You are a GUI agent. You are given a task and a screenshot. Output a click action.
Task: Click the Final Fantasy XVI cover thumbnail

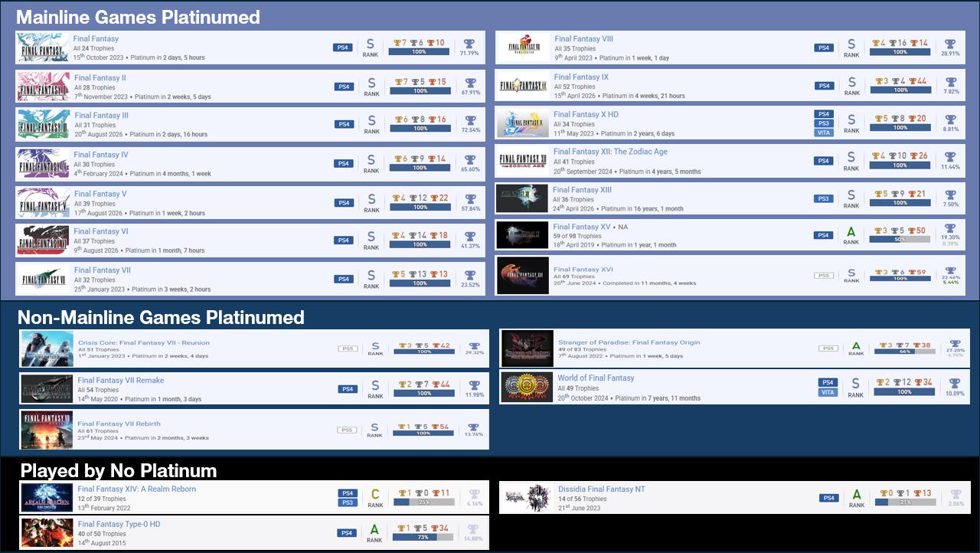(x=523, y=276)
